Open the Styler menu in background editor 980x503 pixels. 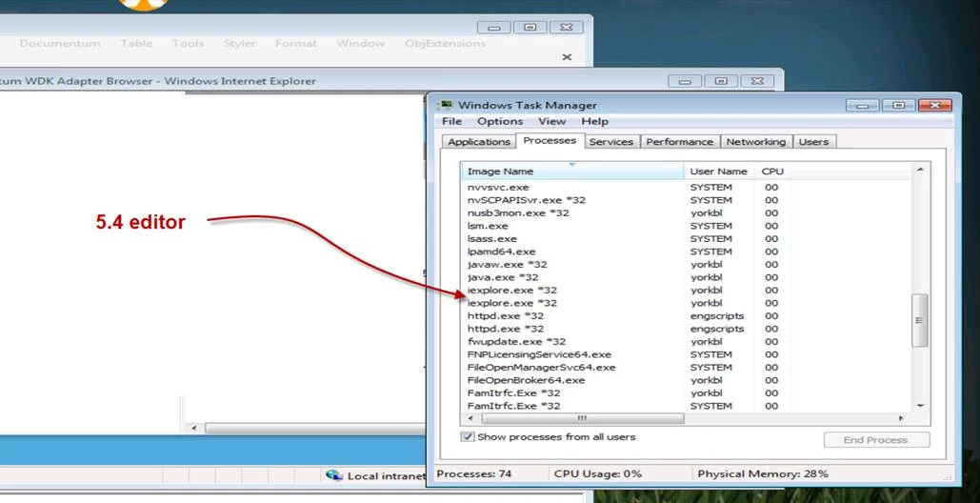(x=239, y=43)
